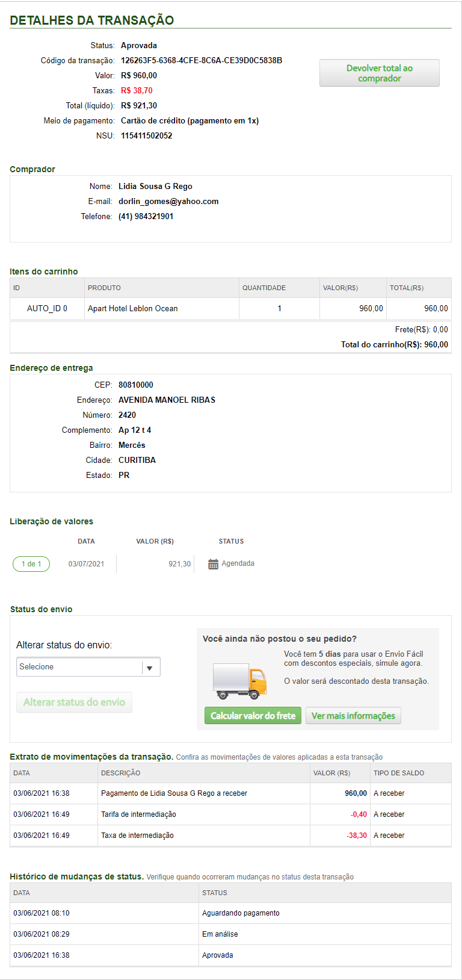Click the TIPO DE SALDO column header

click(x=399, y=773)
